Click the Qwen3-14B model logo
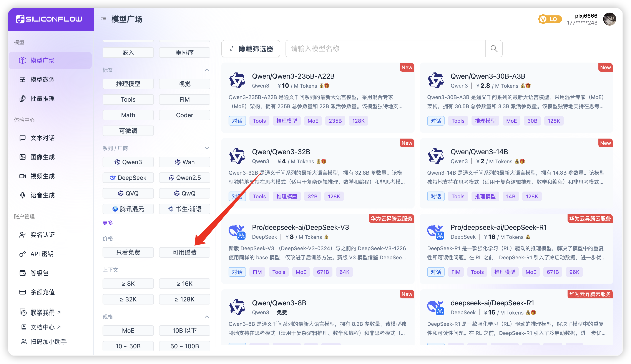Viewport: 631px width, 364px height. coord(436,156)
